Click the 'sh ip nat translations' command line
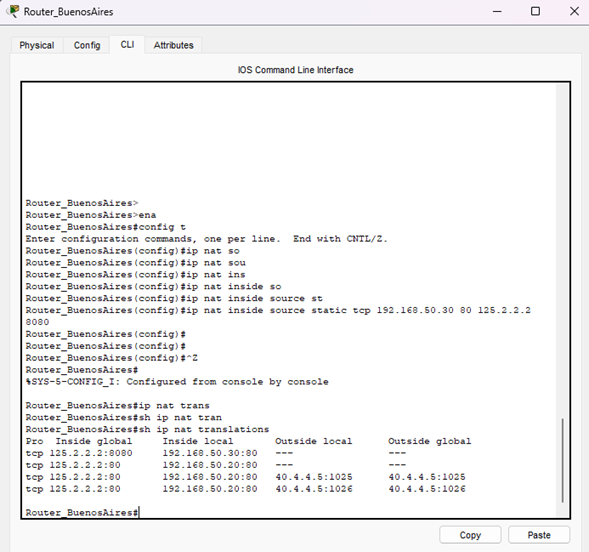Screen dimensions: 589x552 [147, 429]
